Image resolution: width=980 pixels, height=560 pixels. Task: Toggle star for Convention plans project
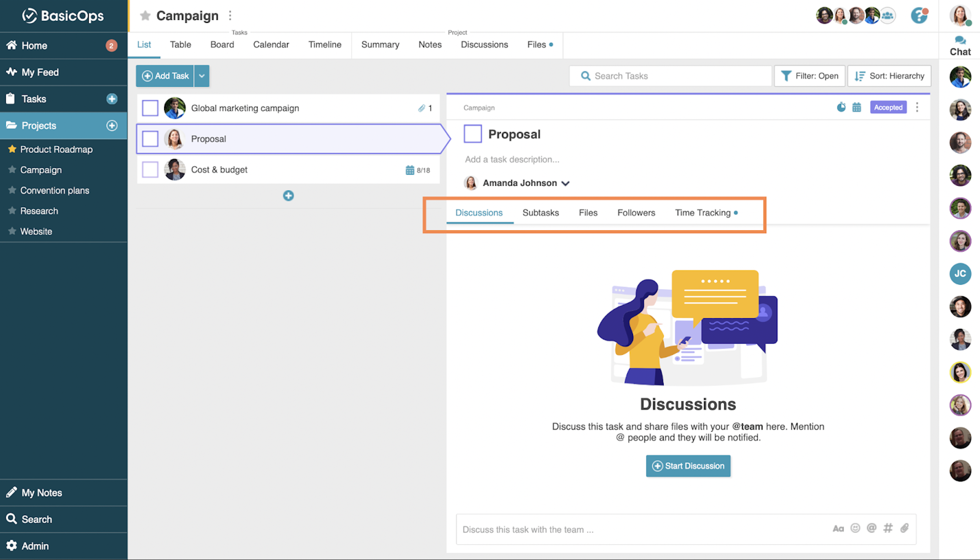[x=12, y=190]
